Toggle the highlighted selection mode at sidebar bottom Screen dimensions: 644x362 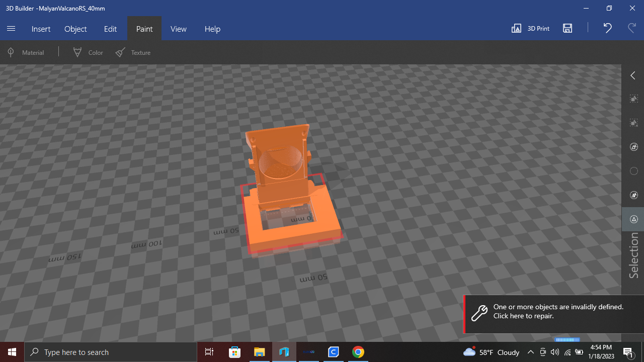[633, 219]
